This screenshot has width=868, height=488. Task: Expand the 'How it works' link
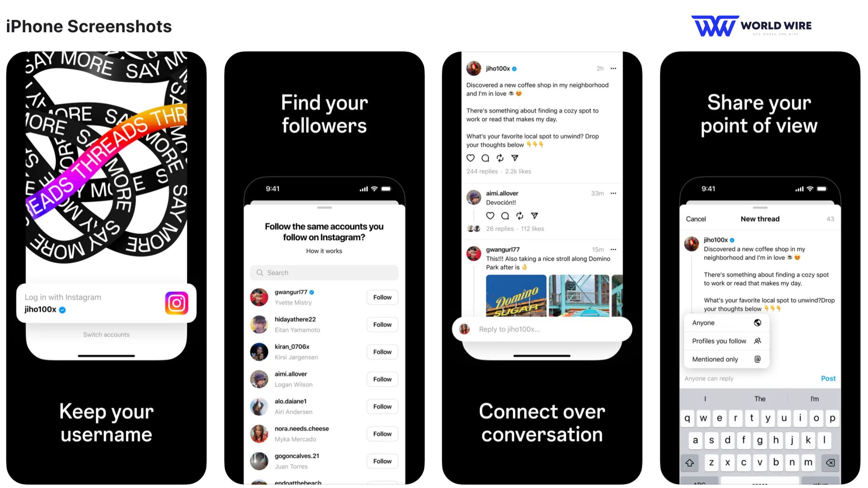(x=324, y=251)
